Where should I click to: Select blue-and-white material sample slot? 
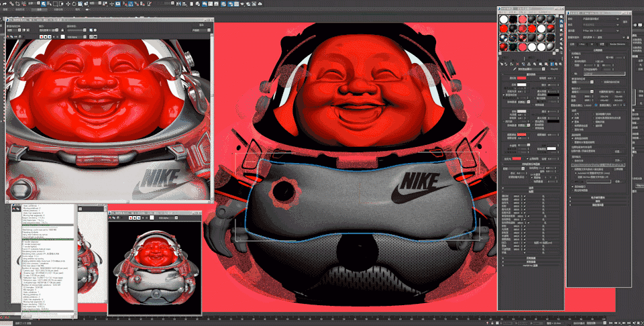(x=504, y=38)
